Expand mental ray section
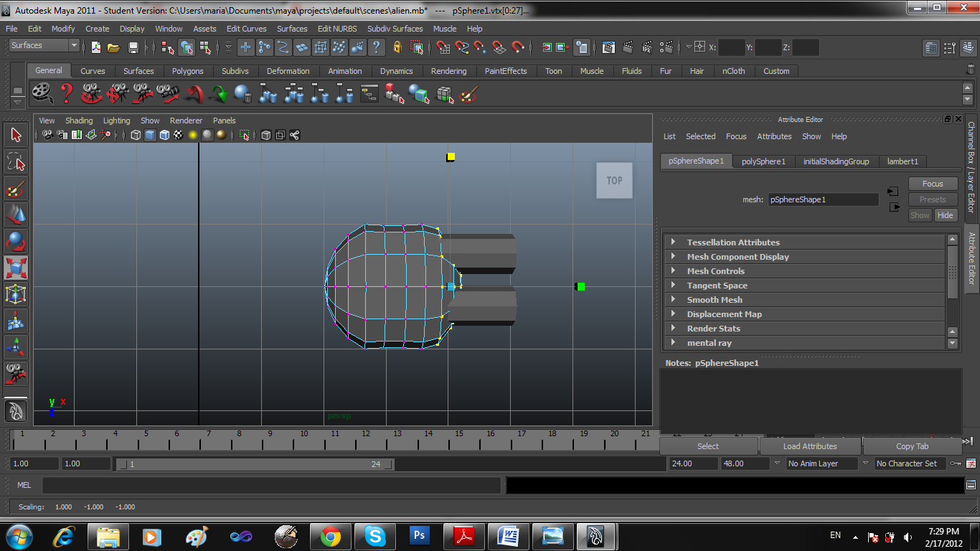 pyautogui.click(x=804, y=343)
